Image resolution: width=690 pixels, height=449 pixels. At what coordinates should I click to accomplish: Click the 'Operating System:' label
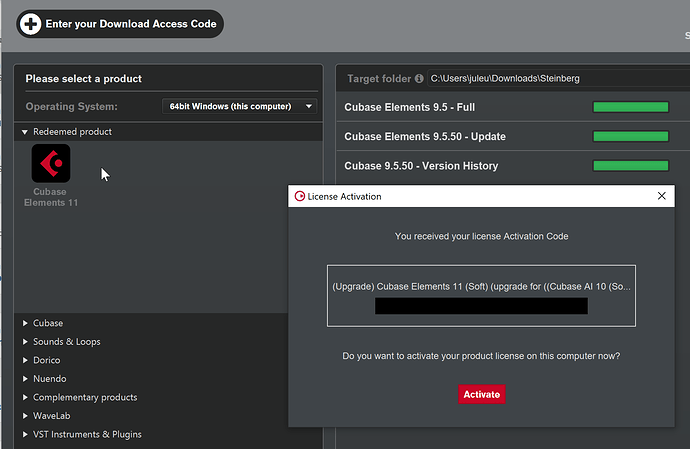coord(72,107)
